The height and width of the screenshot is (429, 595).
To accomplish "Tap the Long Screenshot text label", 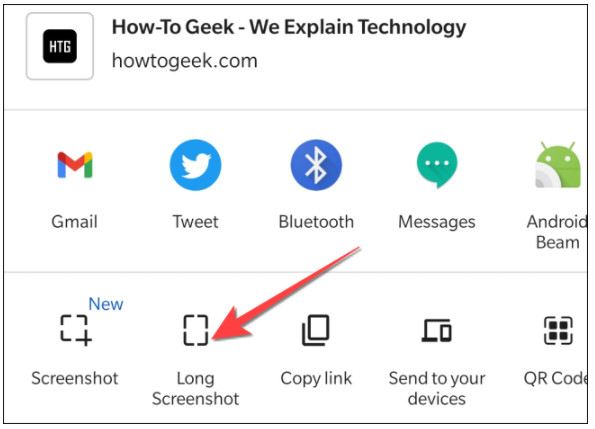I will (x=195, y=388).
